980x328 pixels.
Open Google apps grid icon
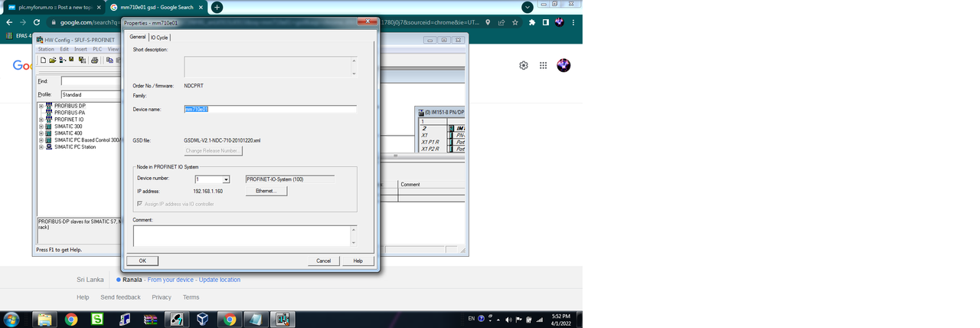point(543,66)
